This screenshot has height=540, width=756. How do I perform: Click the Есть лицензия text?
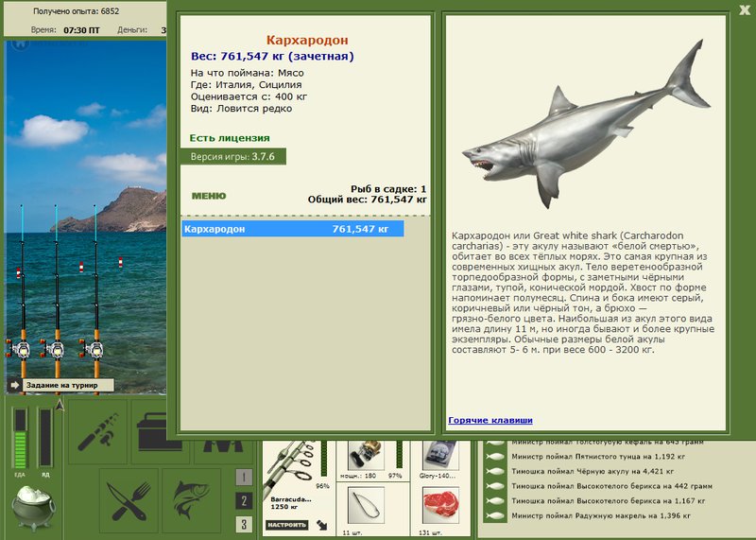pos(230,138)
